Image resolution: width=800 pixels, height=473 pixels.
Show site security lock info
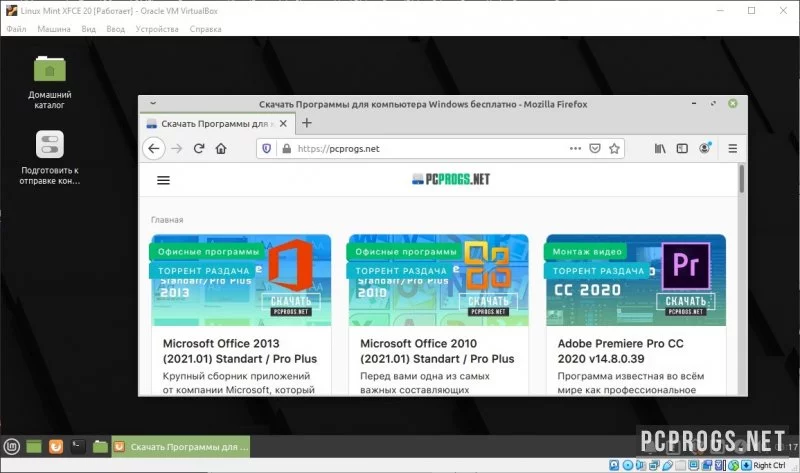point(287,148)
